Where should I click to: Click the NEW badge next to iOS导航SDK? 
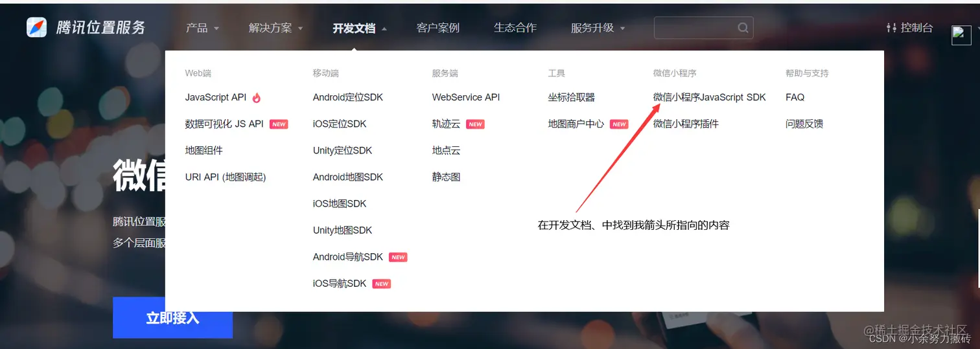(x=382, y=284)
